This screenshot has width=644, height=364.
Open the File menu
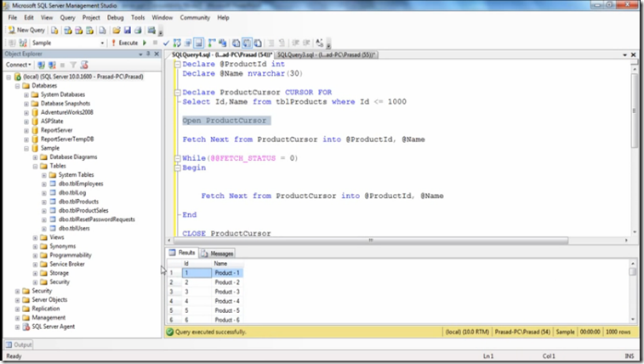(x=13, y=18)
